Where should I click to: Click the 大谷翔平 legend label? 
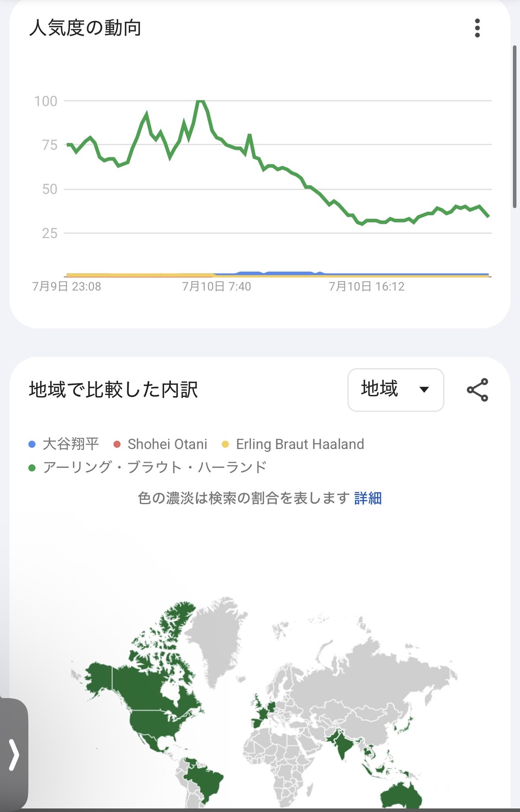point(71,444)
